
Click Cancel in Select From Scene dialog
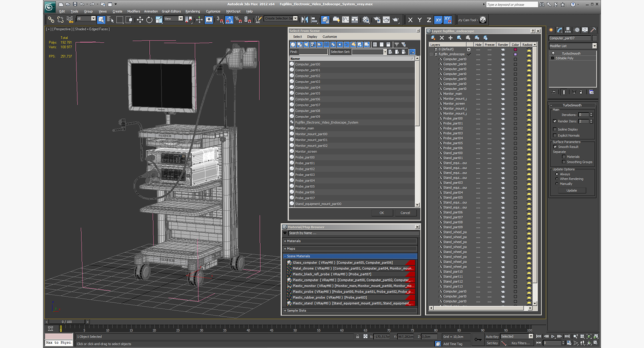(405, 213)
